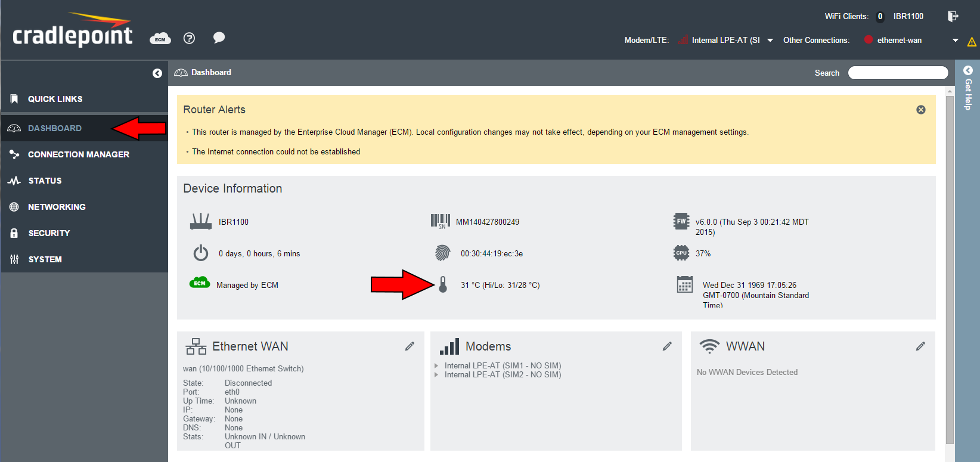This screenshot has width=980, height=462.
Task: Click the ethernet-wan connection status
Action: [900, 41]
